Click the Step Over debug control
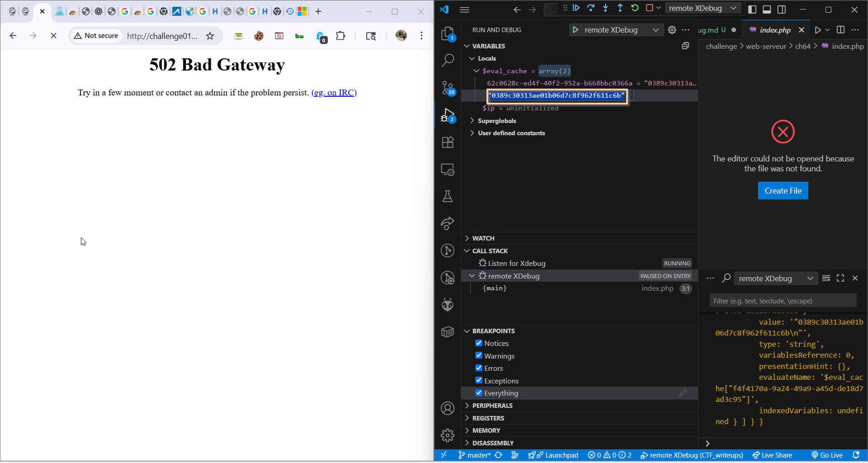The height and width of the screenshot is (463, 868). (x=591, y=8)
